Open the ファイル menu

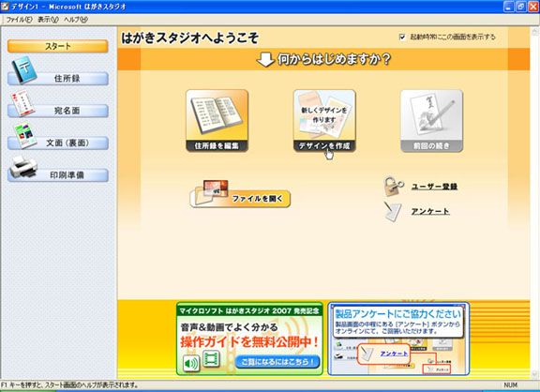coord(19,20)
